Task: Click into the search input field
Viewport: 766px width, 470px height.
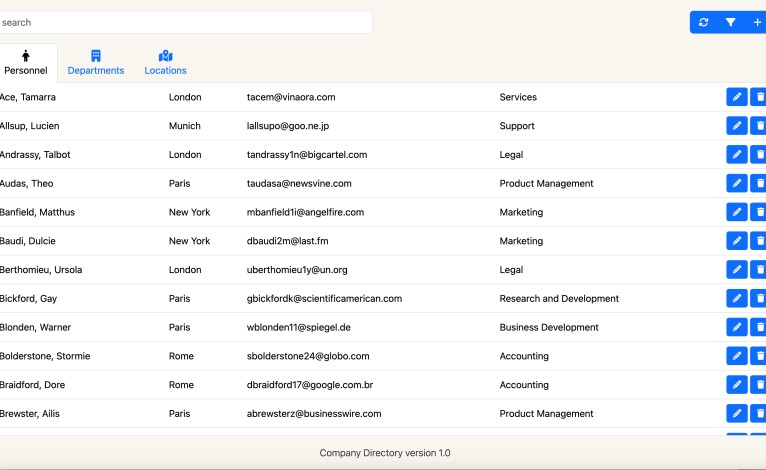Action: (x=185, y=22)
